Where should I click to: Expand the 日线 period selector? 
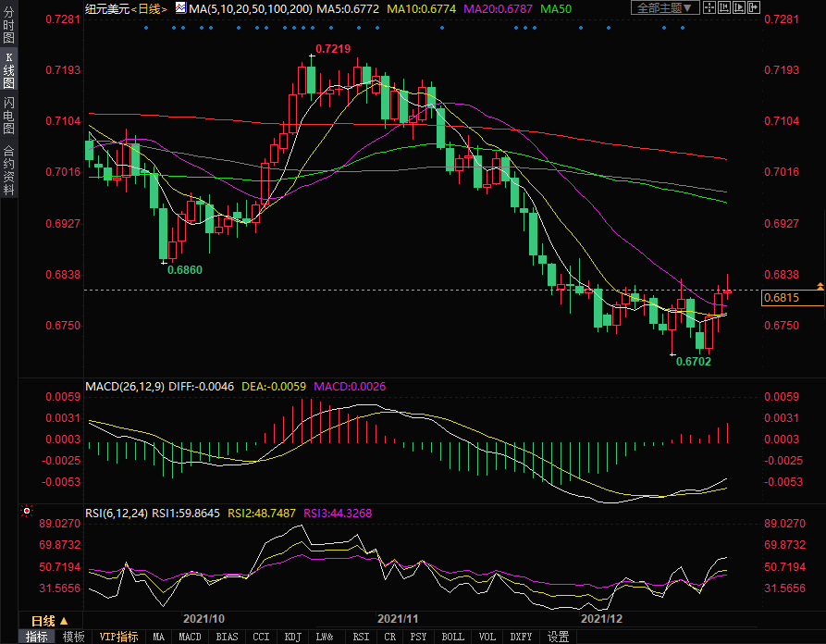(46, 620)
